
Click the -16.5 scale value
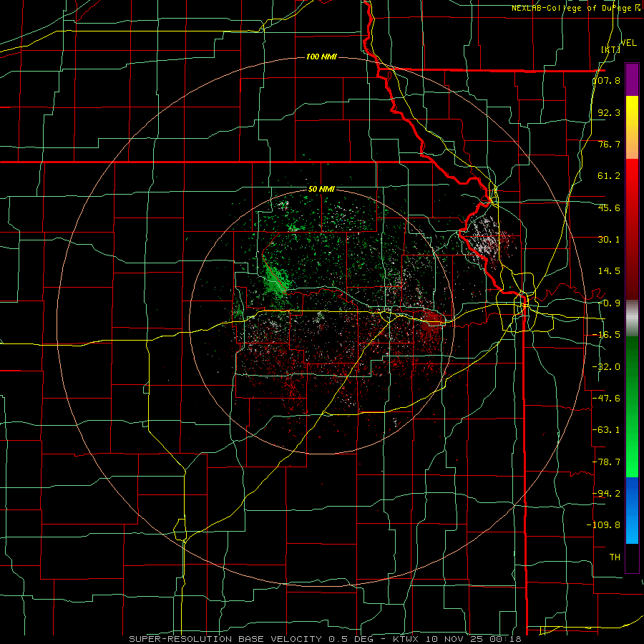coord(607,335)
